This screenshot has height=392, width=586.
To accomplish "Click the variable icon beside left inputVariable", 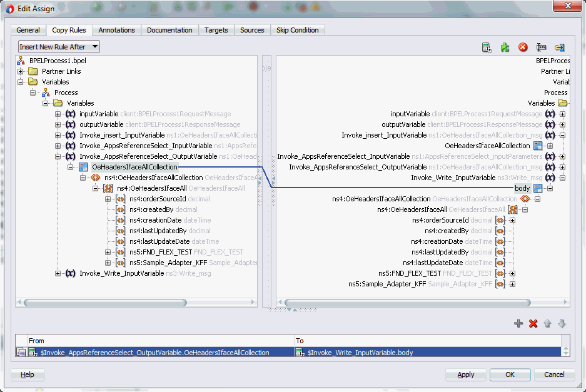I will 71,114.
